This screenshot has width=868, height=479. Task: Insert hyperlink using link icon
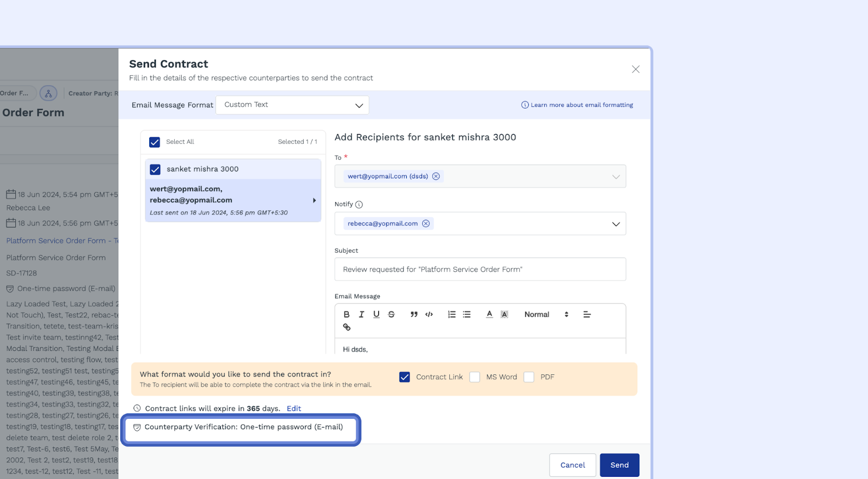pos(347,327)
